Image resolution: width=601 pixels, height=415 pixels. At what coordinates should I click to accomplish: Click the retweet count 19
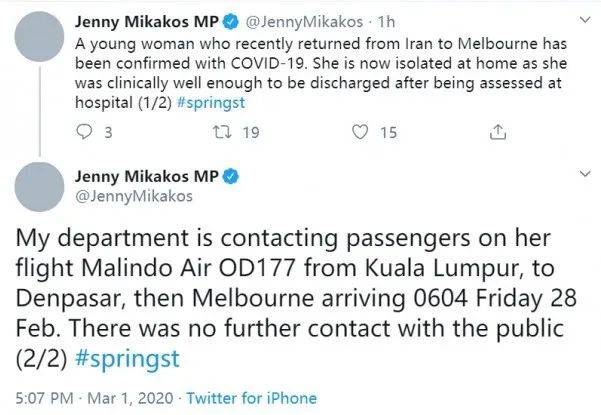pos(251,133)
